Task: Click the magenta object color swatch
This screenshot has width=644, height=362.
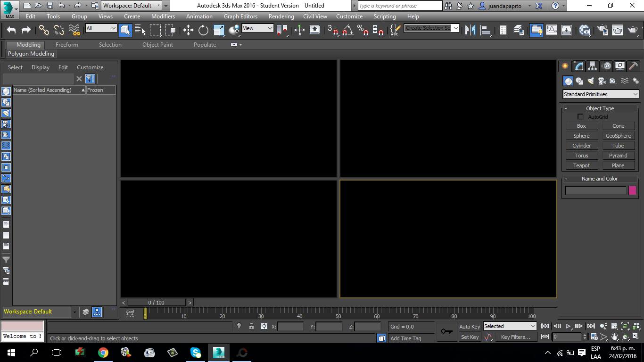Action: click(x=632, y=190)
